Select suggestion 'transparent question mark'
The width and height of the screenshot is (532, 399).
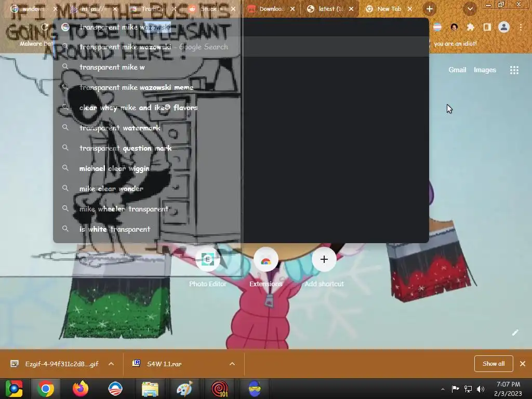pyautogui.click(x=241, y=148)
